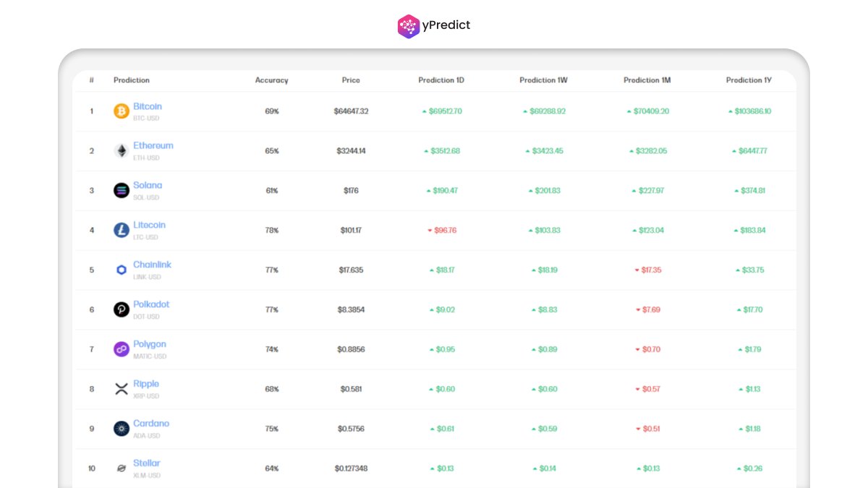868x488 pixels.
Task: Open the Bitcoin prediction link
Action: 148,106
